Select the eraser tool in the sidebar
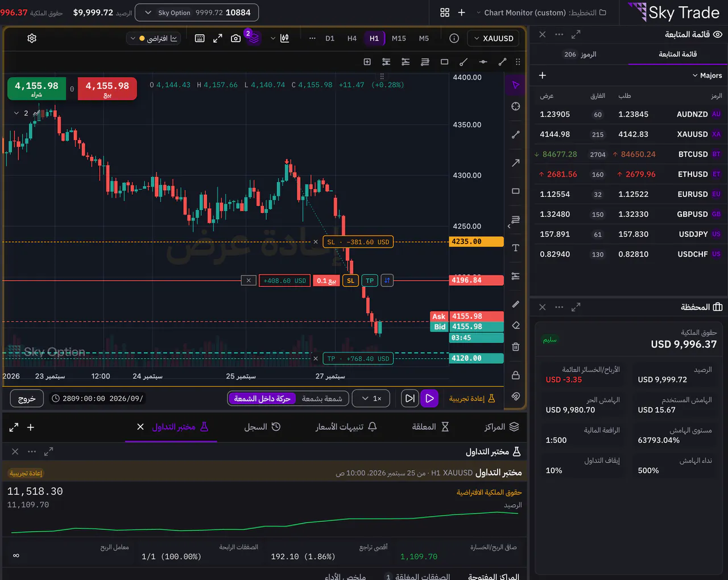The height and width of the screenshot is (580, 728). point(516,326)
